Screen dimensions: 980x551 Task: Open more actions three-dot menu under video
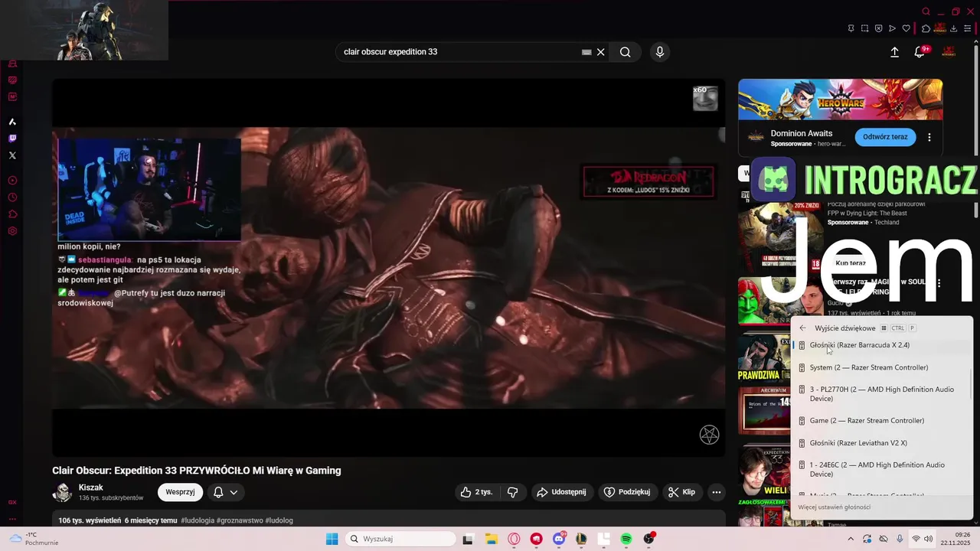click(717, 492)
